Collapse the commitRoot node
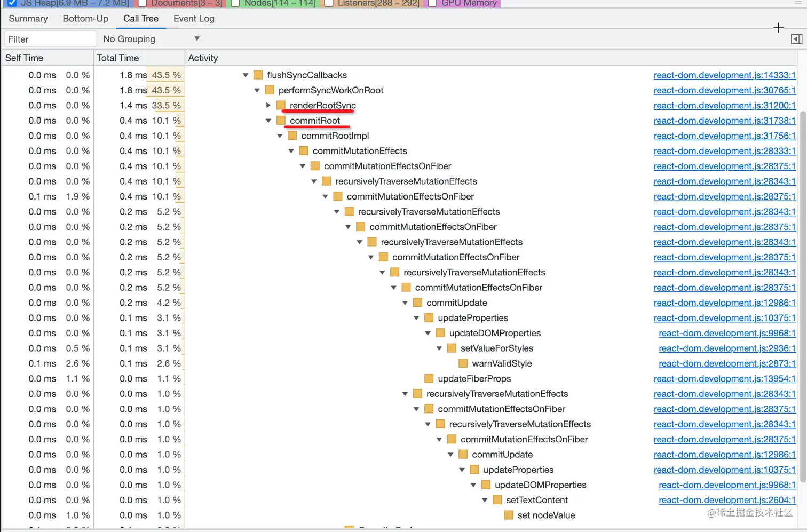Viewport: 807px width, 532px height. [268, 121]
